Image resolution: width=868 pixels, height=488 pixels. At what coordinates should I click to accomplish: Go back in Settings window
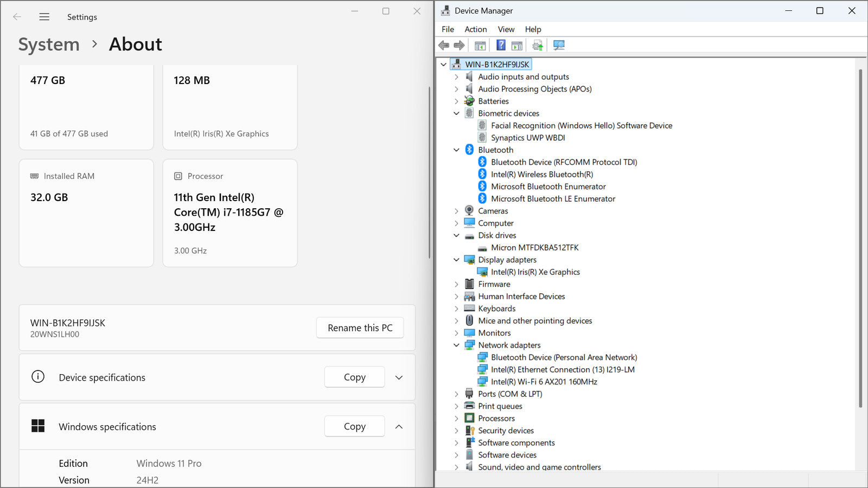point(17,17)
